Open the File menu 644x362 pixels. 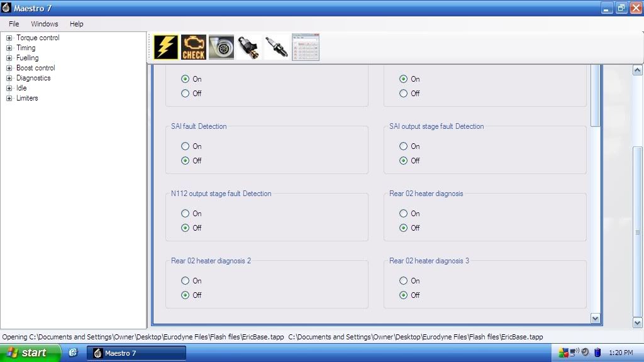point(14,24)
